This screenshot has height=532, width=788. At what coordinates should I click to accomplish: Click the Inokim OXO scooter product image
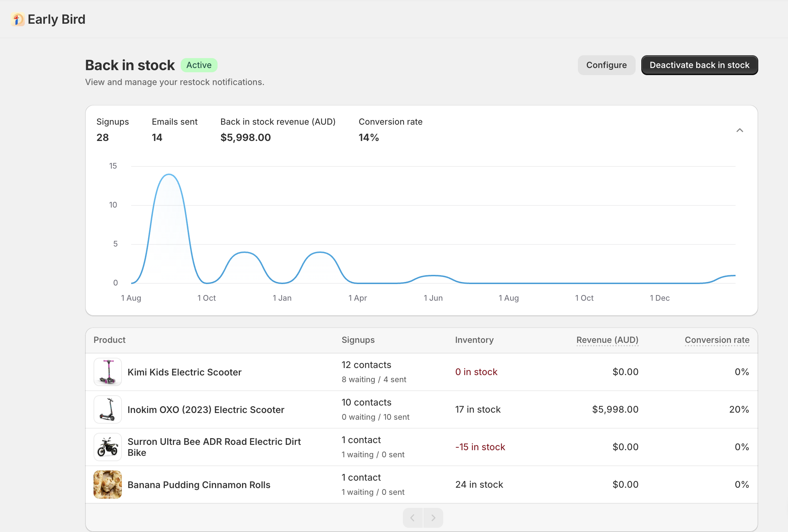(107, 409)
